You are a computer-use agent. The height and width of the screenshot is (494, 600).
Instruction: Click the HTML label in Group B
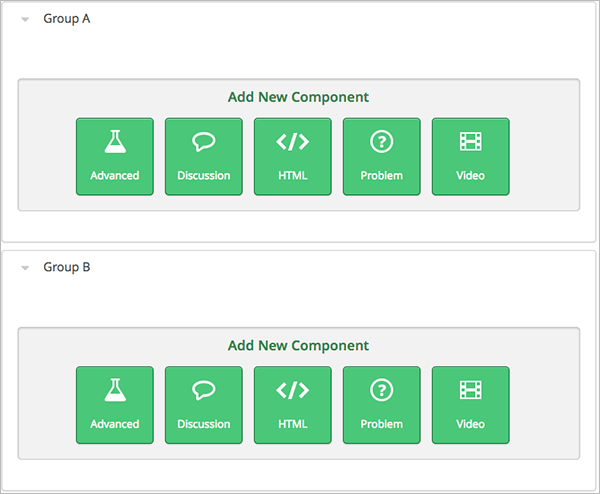(293, 424)
